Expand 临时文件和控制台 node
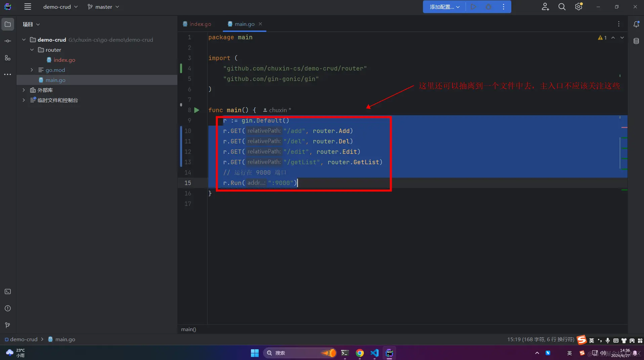644x360 pixels. pyautogui.click(x=24, y=100)
